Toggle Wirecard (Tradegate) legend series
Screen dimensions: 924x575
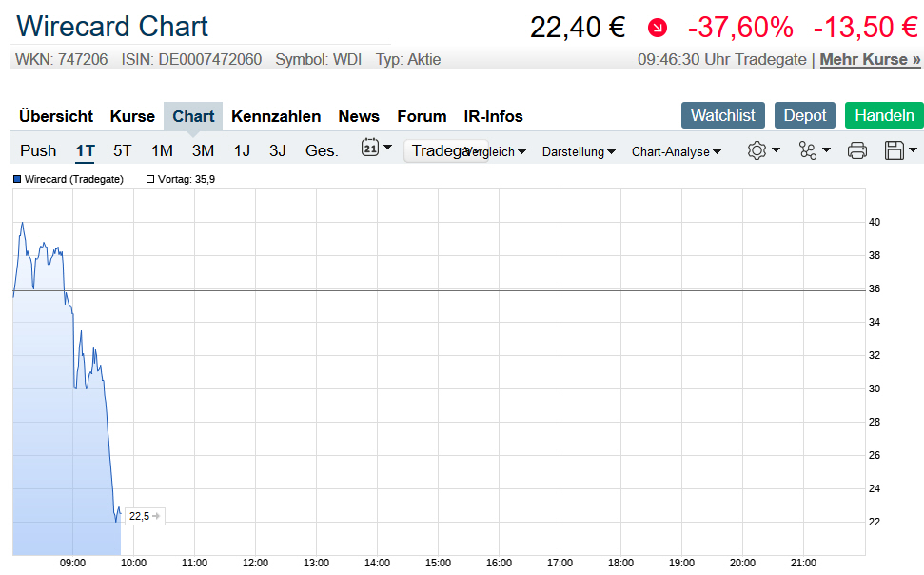coord(69,179)
